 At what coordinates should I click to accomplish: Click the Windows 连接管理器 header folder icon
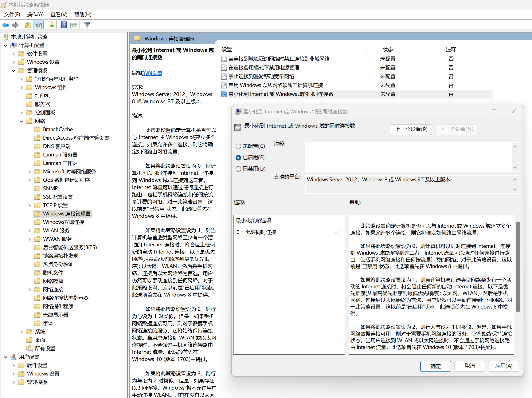(x=137, y=39)
